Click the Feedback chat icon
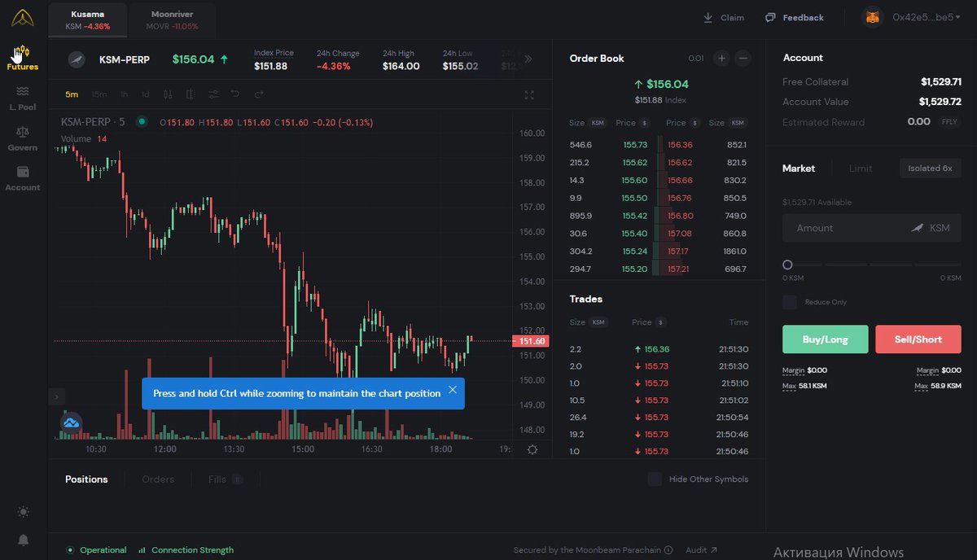Screen dimensions: 977x560 (770, 17)
